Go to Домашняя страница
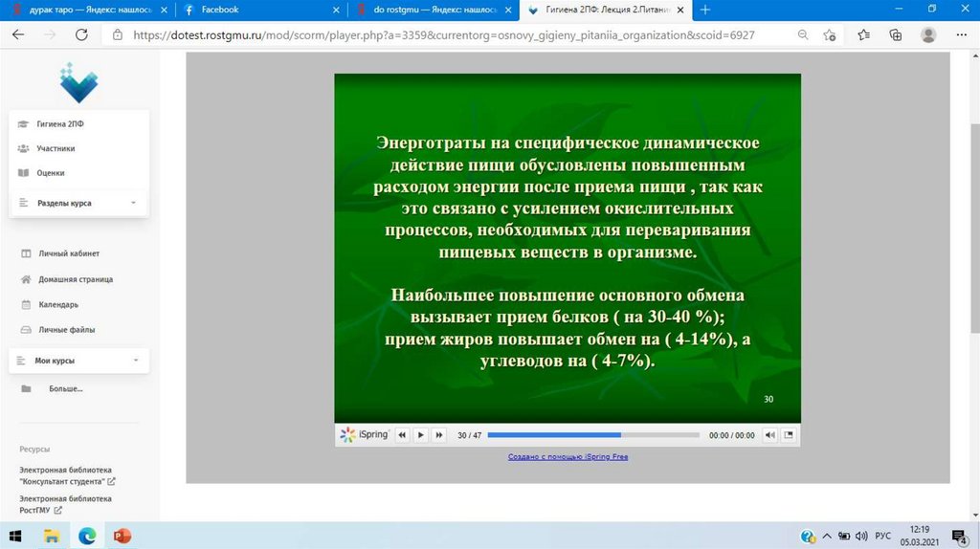The width and height of the screenshot is (980, 549). point(76,279)
